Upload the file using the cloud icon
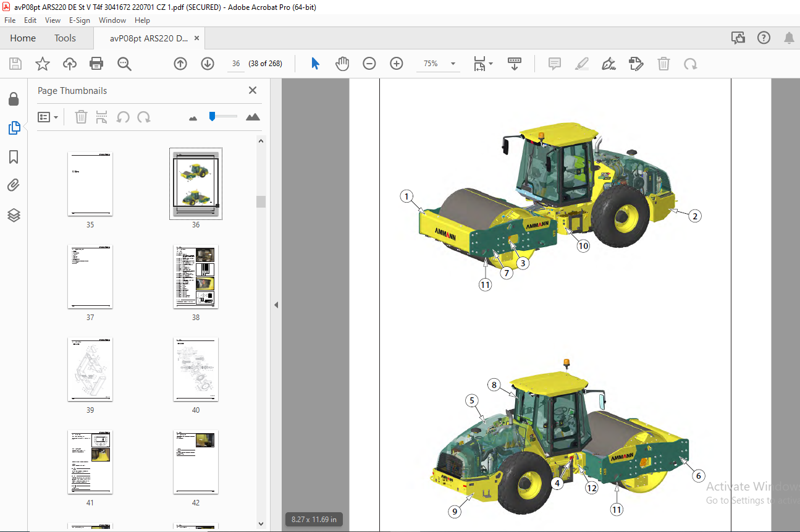 click(69, 64)
